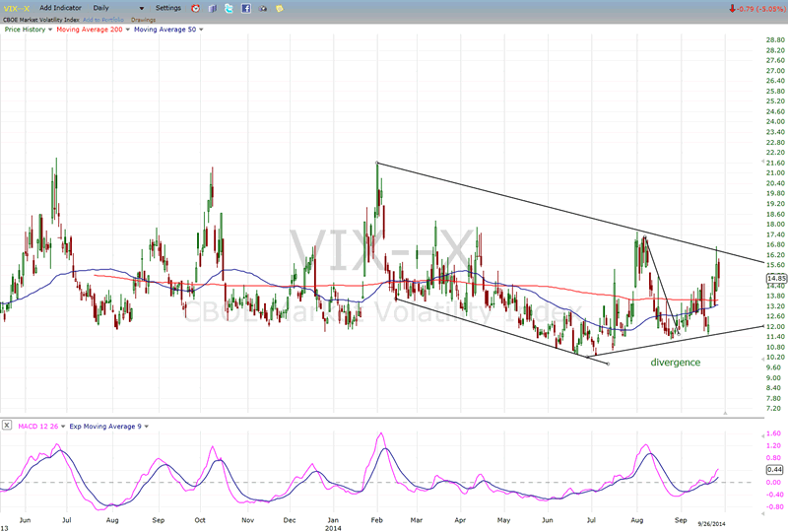Open Moving Average 50 dropdown
The width and height of the screenshot is (788, 532).
tap(202, 30)
